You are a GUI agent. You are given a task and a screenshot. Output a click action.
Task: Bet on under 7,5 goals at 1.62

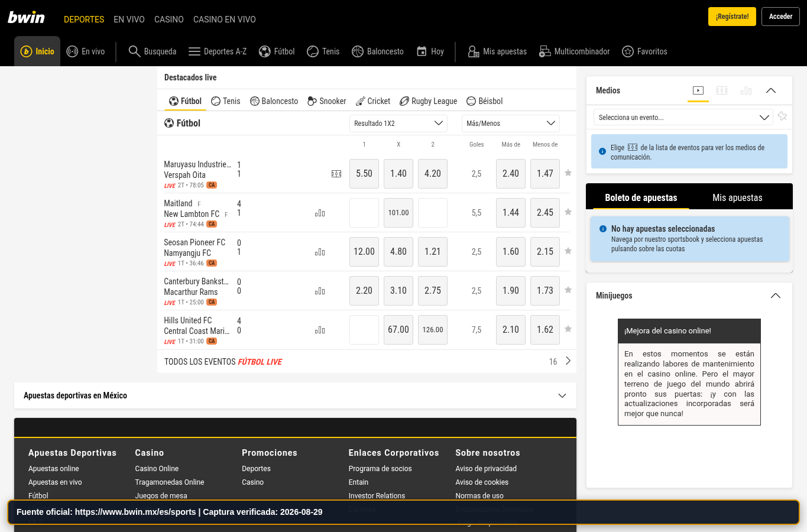pyautogui.click(x=545, y=330)
